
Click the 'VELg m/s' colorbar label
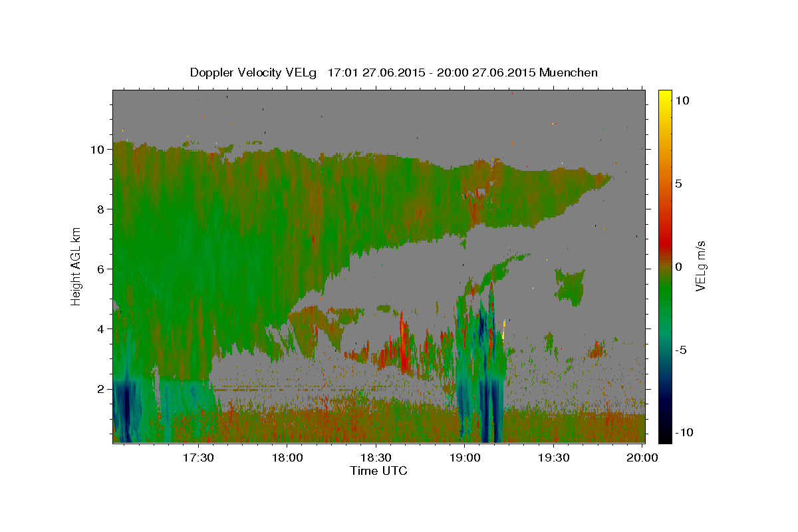point(700,266)
